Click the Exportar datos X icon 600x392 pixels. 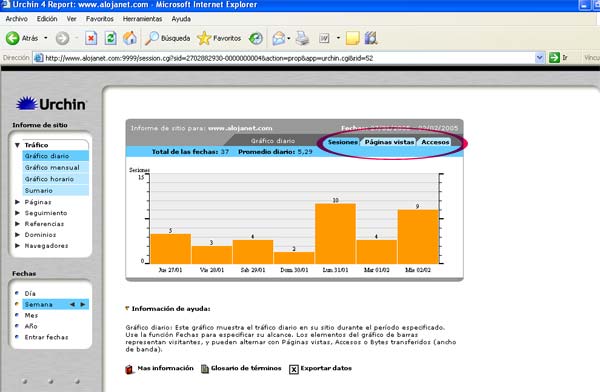point(293,369)
